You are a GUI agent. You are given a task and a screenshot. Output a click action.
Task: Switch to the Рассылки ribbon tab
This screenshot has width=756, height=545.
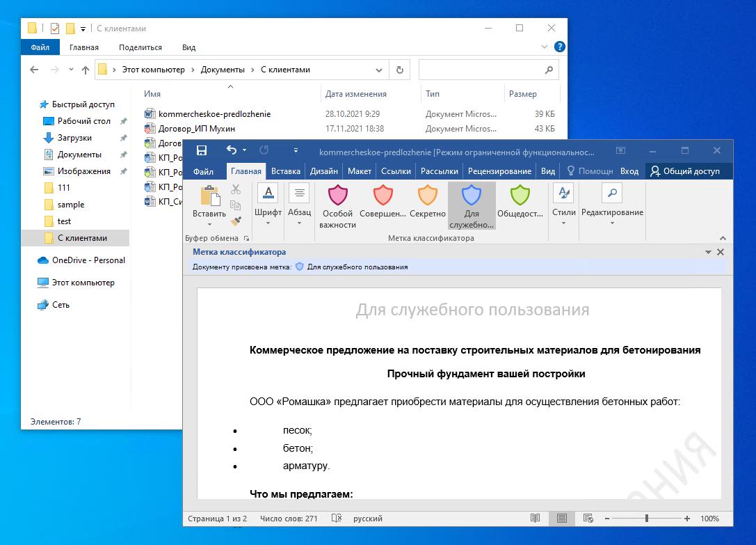440,171
